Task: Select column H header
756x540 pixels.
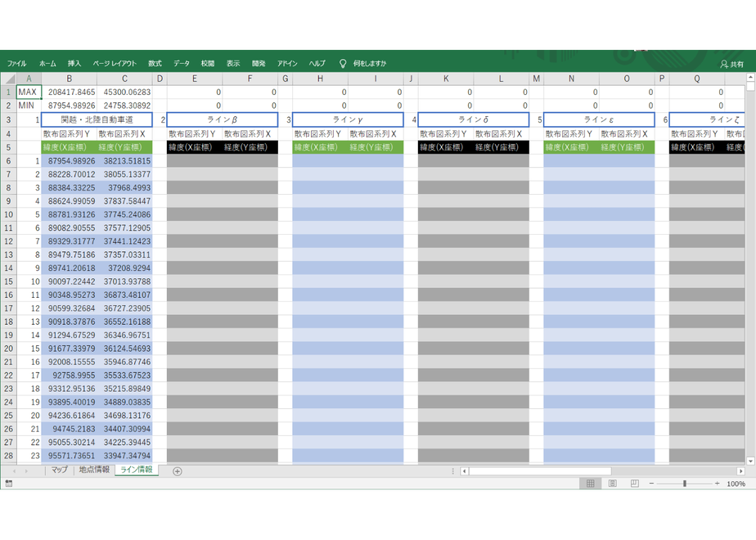Action: (x=320, y=79)
